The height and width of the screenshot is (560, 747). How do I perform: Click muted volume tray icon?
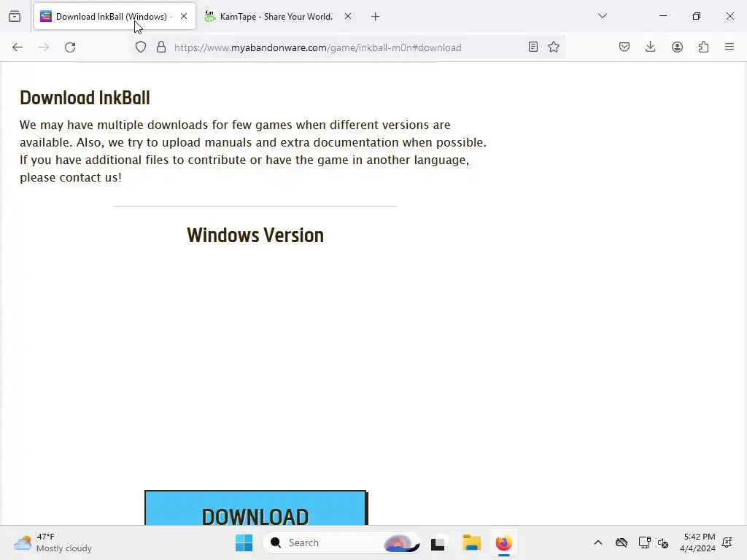(662, 542)
